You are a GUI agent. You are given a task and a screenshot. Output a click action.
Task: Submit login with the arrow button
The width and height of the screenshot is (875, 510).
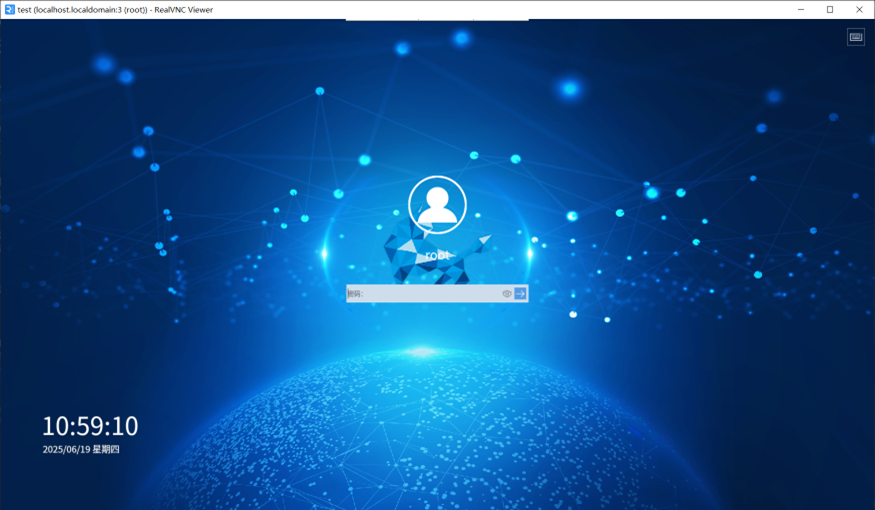point(520,294)
